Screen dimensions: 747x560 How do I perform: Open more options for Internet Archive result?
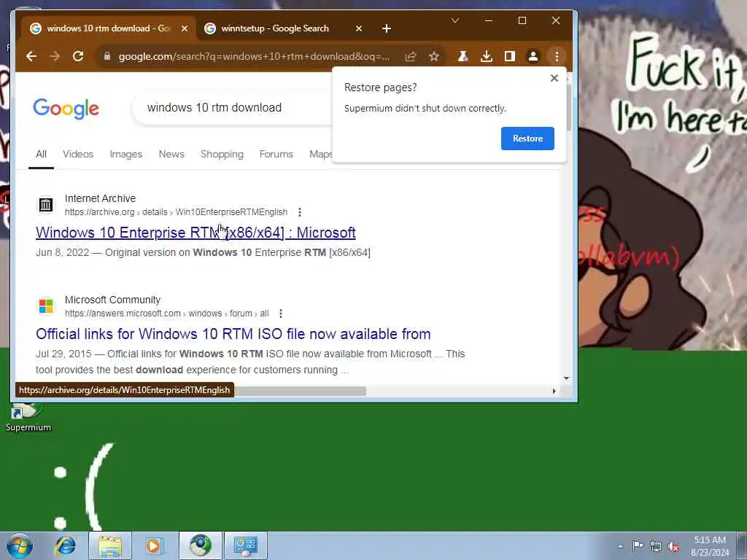(299, 212)
